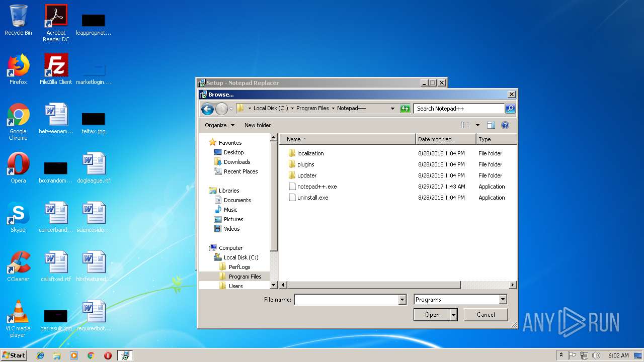This screenshot has width=644, height=362.
Task: Open Recycle Bin desktop icon
Action: pyautogui.click(x=18, y=20)
